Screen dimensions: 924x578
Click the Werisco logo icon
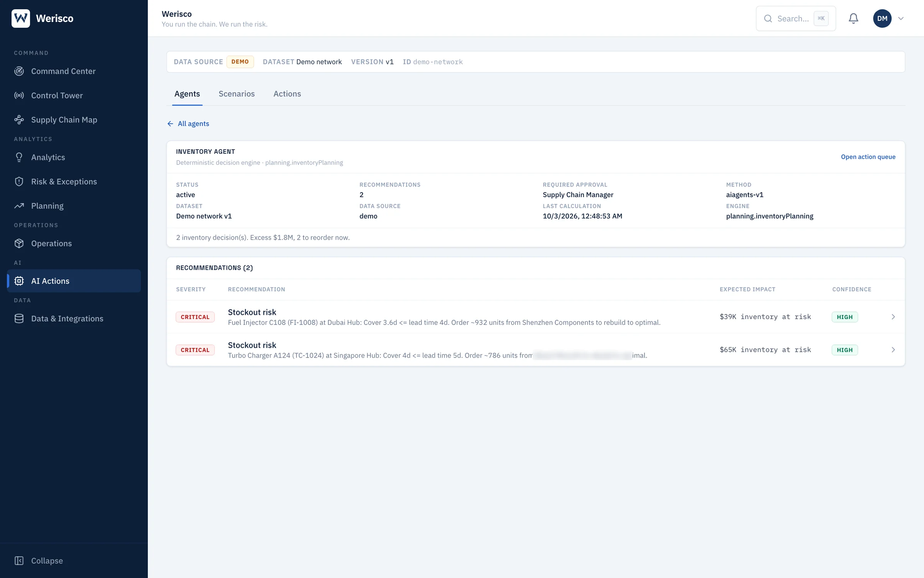coord(21,18)
